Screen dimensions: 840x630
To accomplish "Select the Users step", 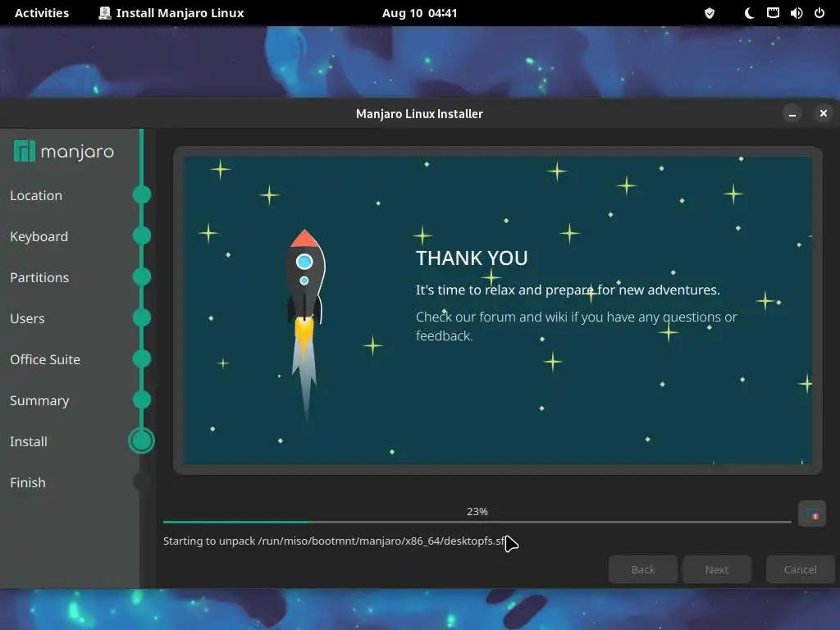I will 27,318.
